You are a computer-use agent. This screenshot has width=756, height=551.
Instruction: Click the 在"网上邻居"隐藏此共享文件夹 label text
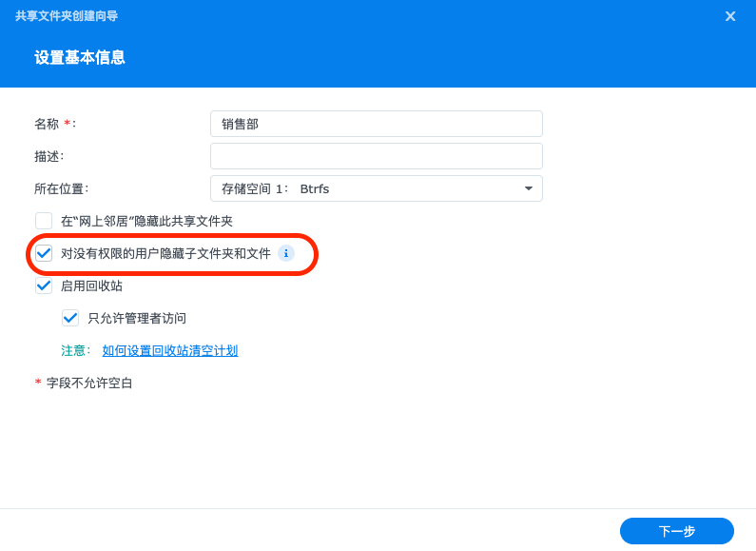pos(146,221)
